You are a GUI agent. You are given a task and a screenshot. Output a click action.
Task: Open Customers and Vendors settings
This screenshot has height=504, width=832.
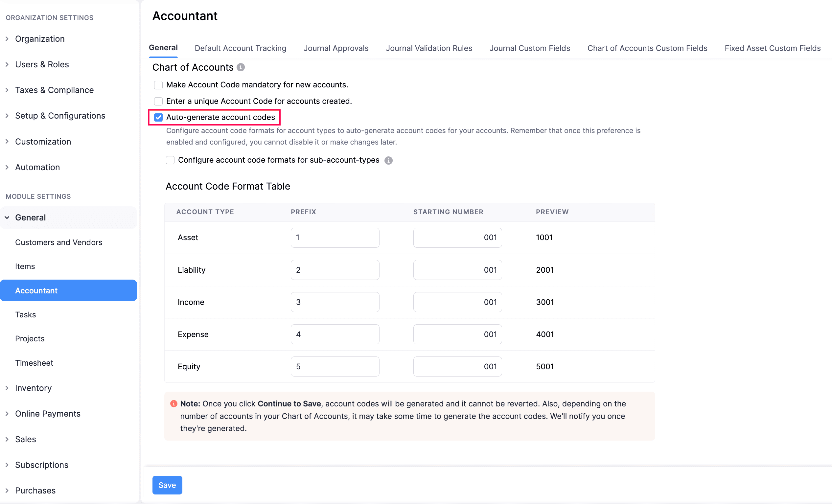(x=59, y=242)
